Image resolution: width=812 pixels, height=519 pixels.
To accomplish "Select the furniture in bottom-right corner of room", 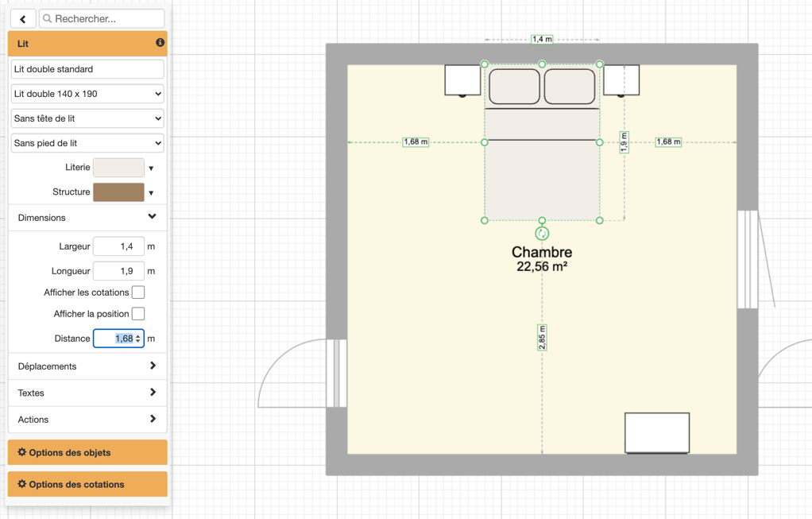I will pos(657,433).
